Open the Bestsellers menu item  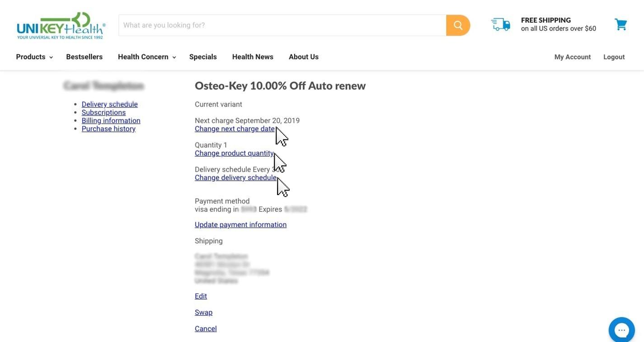[85, 57]
